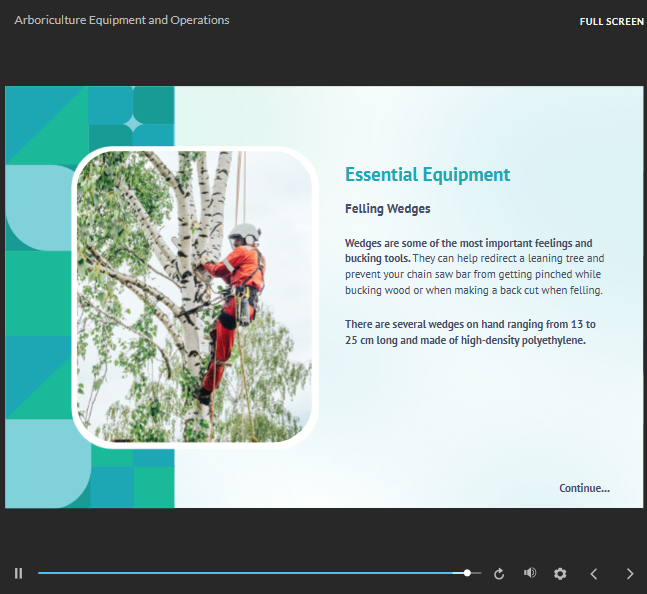The image size is (647, 594).
Task: Open player settings gear
Action: [x=560, y=574]
